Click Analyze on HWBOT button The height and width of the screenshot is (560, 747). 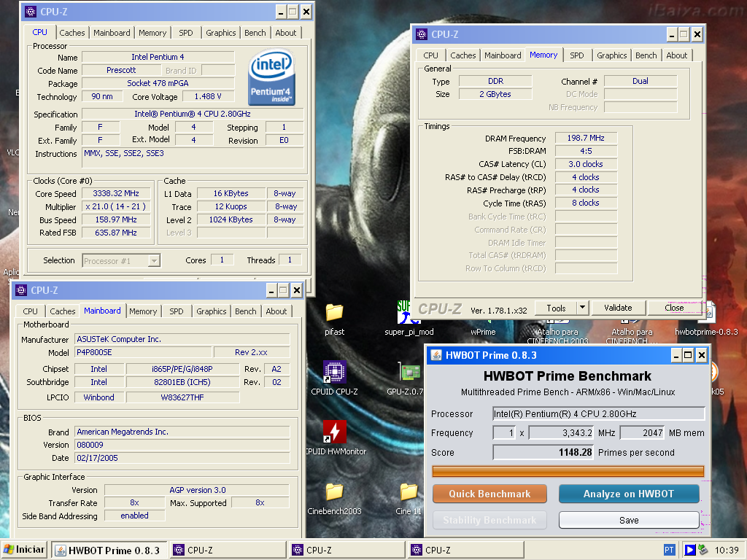click(628, 494)
